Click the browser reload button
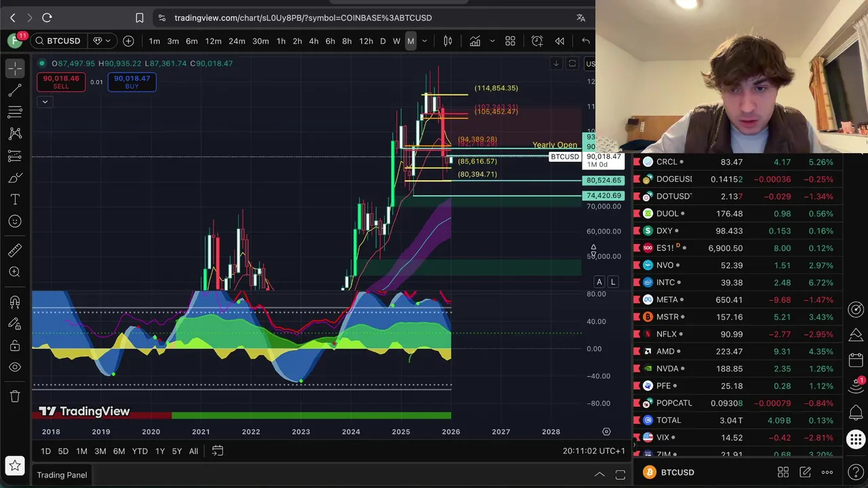This screenshot has height=488, width=868. tap(47, 18)
